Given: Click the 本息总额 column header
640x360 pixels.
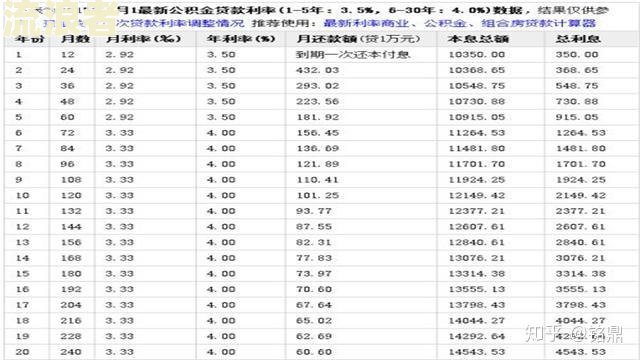Looking at the screenshot, I should (478, 40).
